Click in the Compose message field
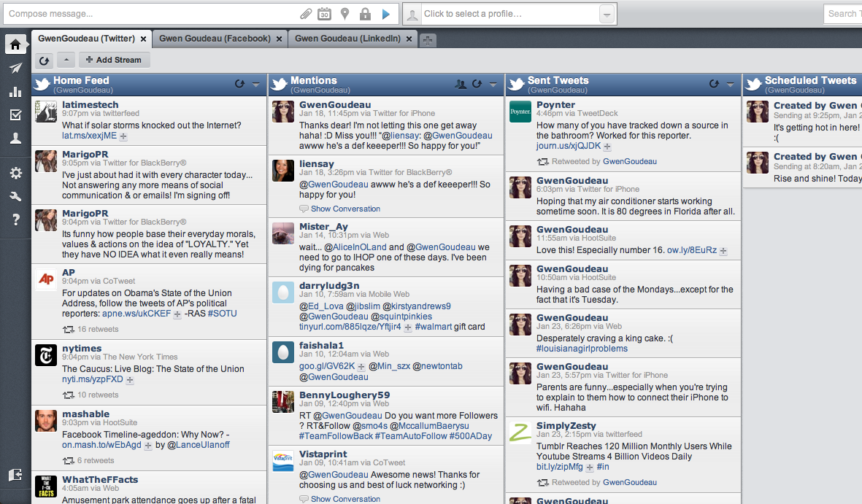Screen dimensions: 862x504 pos(151,14)
